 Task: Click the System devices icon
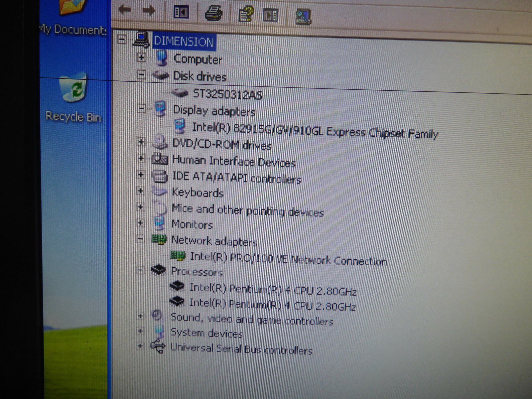click(x=159, y=331)
